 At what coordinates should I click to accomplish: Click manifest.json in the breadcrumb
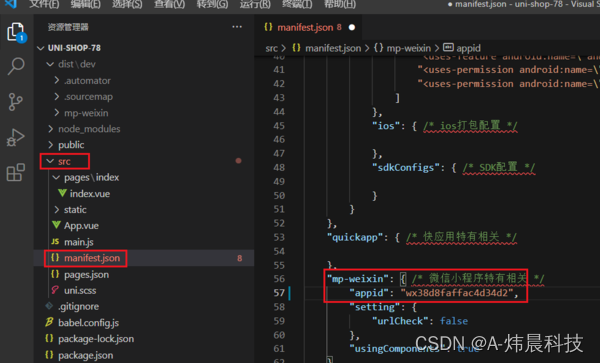333,48
